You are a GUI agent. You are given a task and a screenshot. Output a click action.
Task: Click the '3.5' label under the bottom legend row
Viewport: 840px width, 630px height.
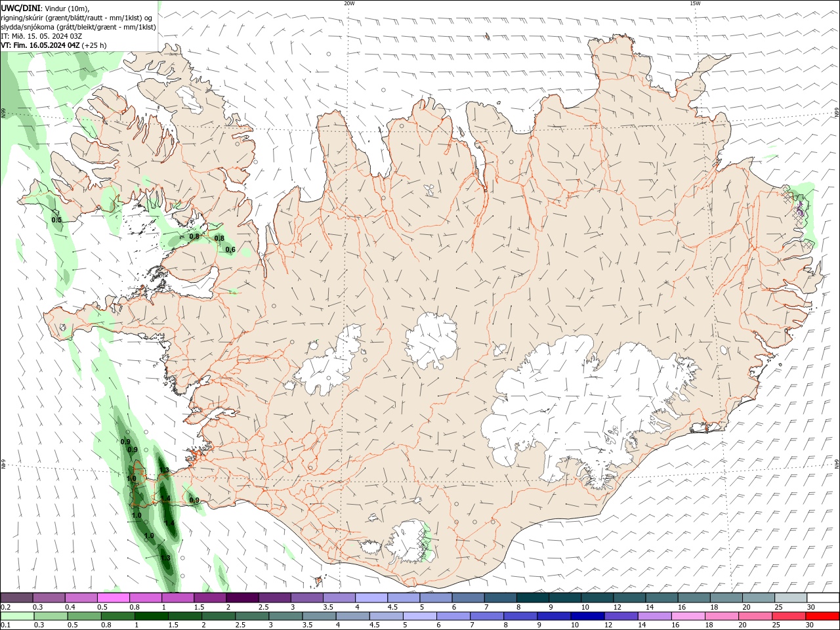pos(307,625)
